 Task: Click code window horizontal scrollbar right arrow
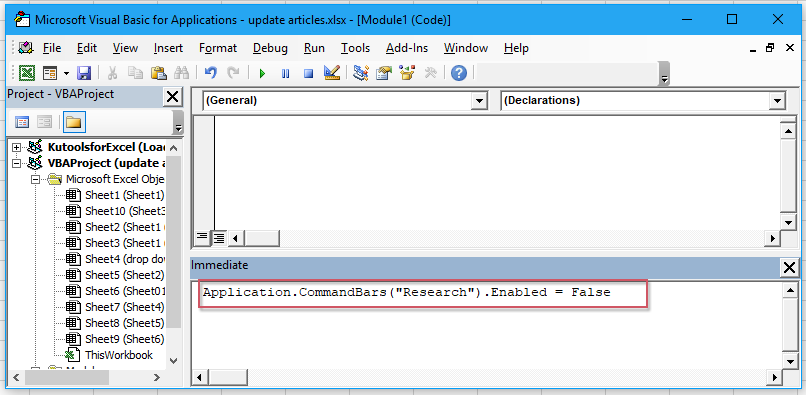pyautogui.click(x=773, y=238)
